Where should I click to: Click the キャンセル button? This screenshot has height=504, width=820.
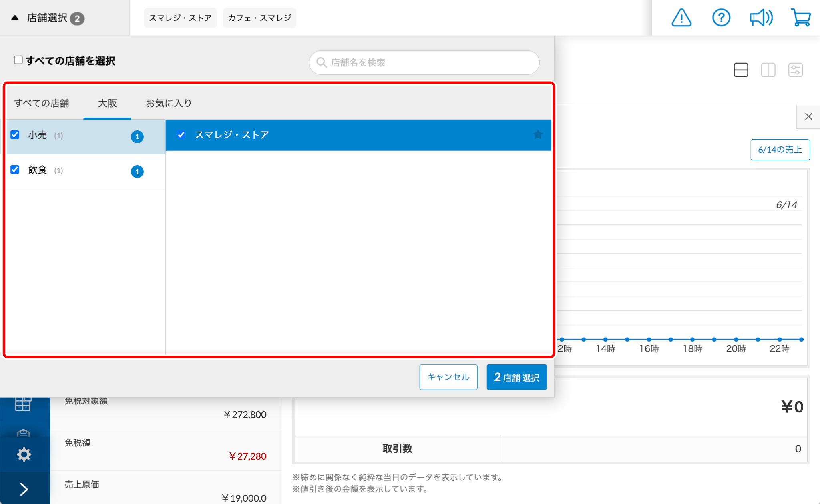click(448, 377)
